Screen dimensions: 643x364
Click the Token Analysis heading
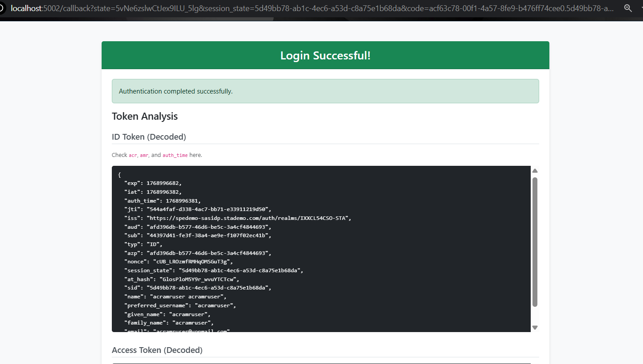pyautogui.click(x=145, y=116)
